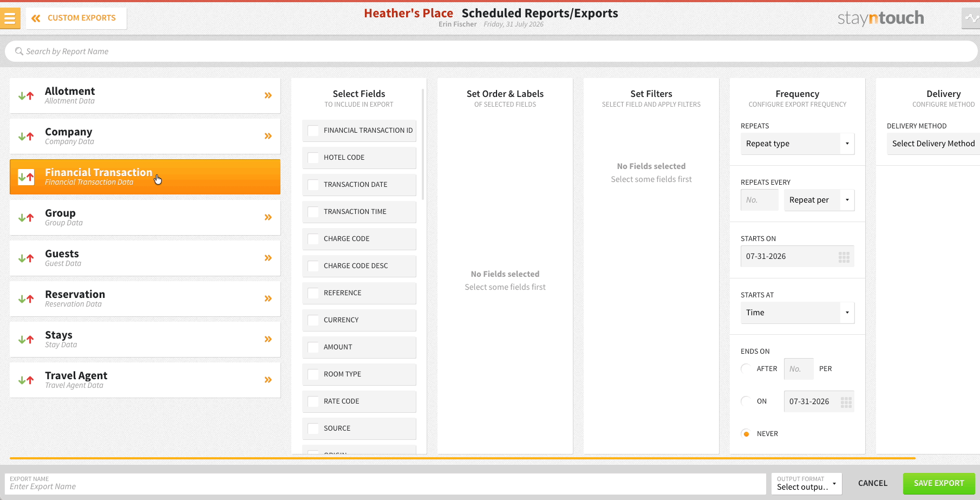Select the Never radio button
Image resolution: width=980 pixels, height=500 pixels.
[x=746, y=434]
